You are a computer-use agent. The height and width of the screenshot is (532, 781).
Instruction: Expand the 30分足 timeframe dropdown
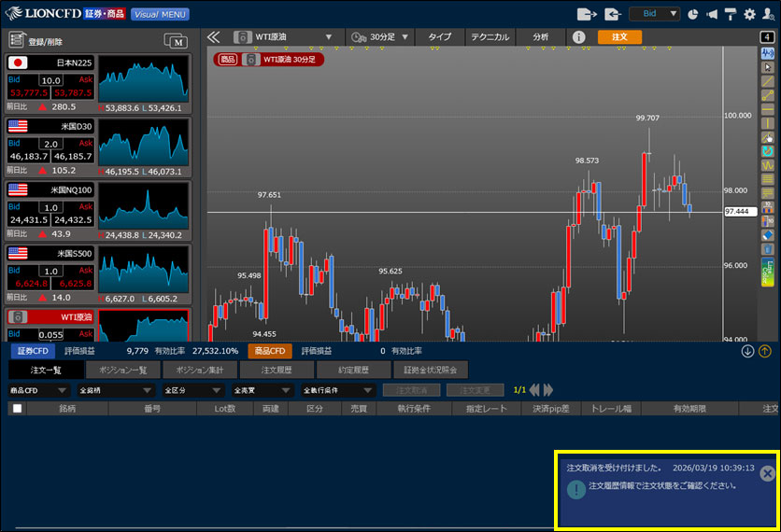377,37
